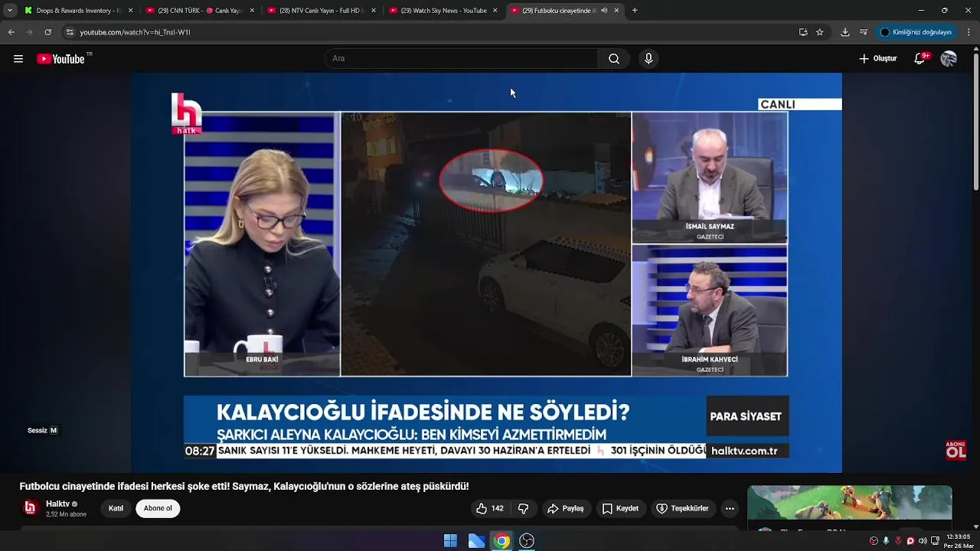Open the Windows Start menu
The image size is (980, 551).
[x=450, y=541]
